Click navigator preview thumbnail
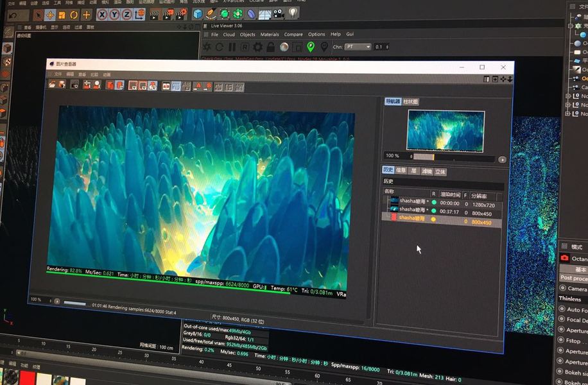 click(446, 131)
